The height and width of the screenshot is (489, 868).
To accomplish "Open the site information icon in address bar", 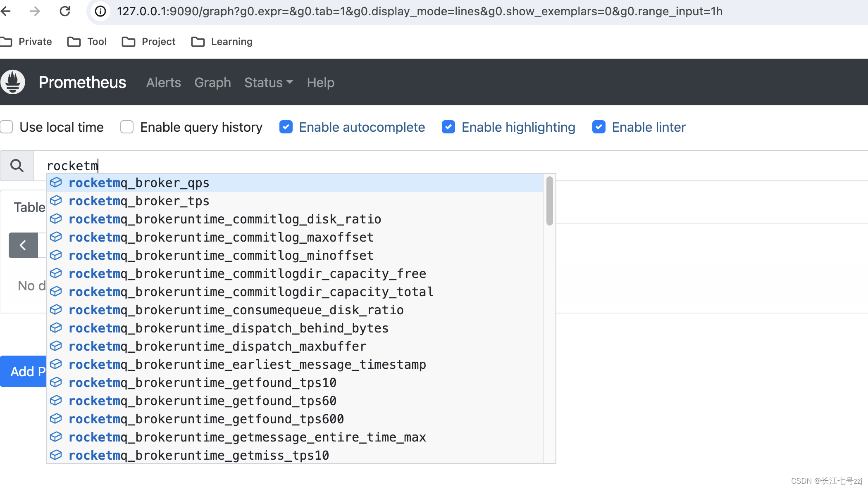I will pos(100,11).
